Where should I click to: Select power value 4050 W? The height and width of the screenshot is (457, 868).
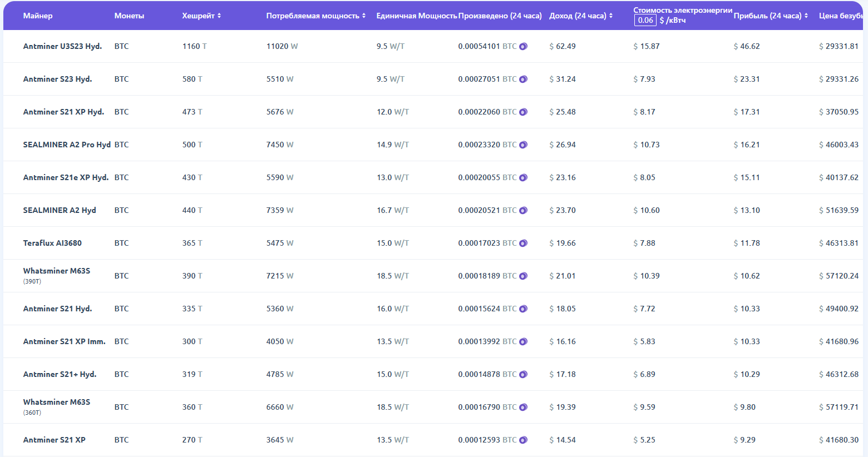point(280,341)
